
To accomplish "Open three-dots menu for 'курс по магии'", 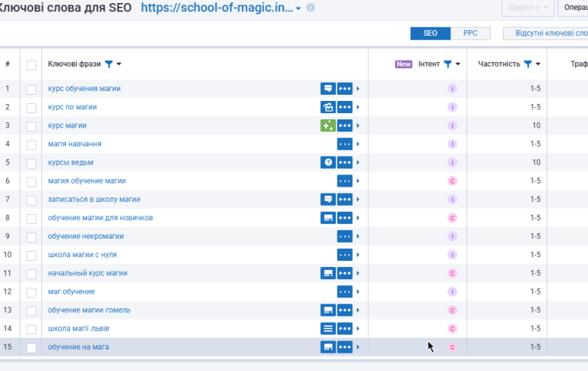I will [x=345, y=107].
